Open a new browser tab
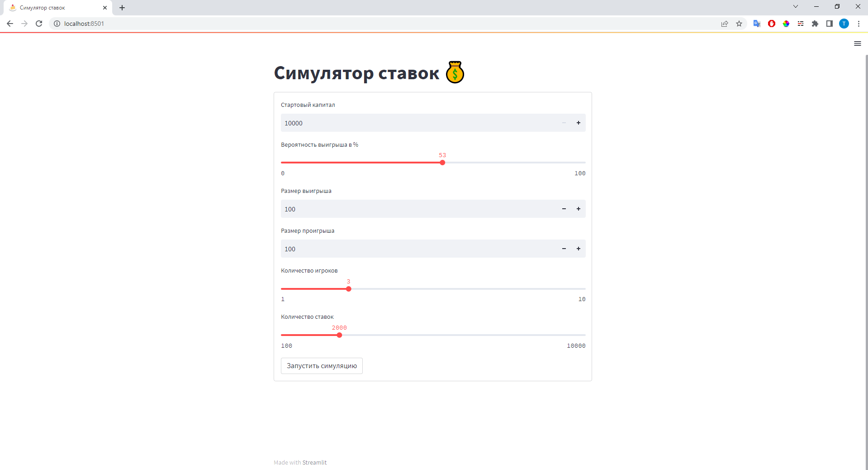 [x=122, y=8]
